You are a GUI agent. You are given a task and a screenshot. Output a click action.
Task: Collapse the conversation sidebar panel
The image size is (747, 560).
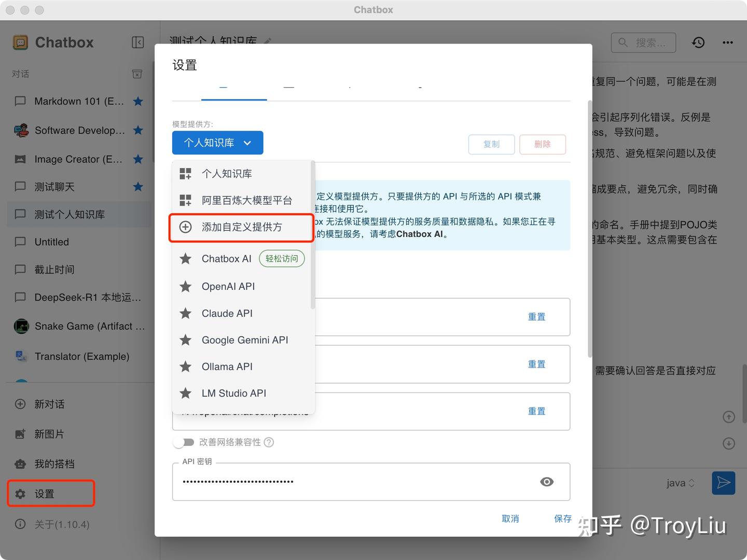137,42
